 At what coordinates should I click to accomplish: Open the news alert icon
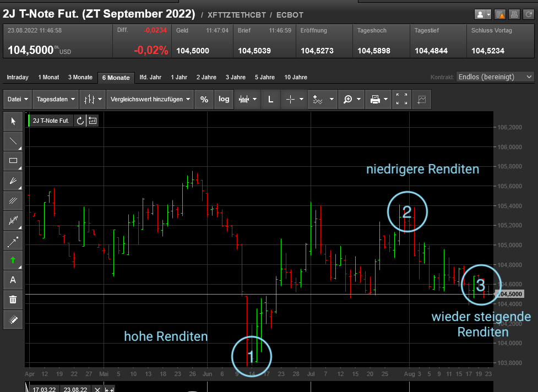coord(499,14)
